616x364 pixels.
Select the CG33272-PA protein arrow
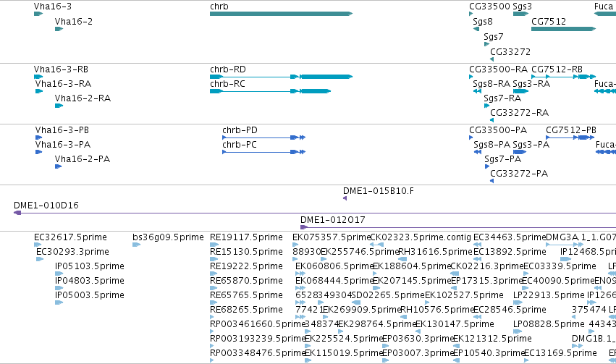click(x=491, y=181)
